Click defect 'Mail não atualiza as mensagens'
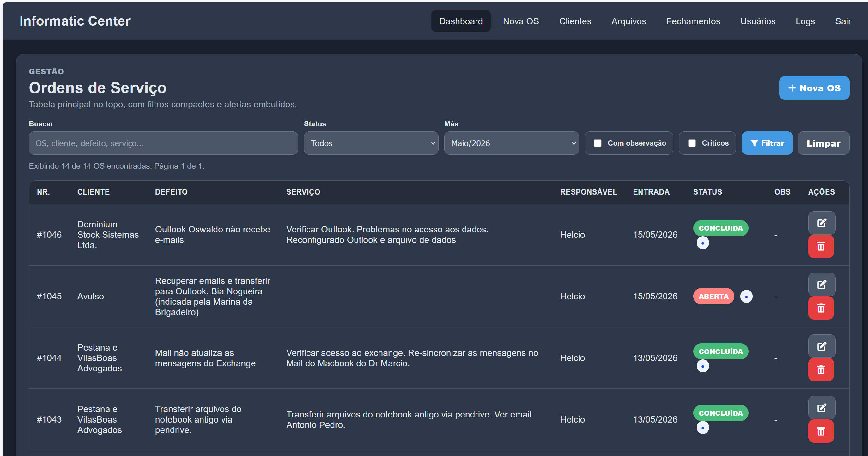Screen dimensions: 868x456 click(205, 358)
